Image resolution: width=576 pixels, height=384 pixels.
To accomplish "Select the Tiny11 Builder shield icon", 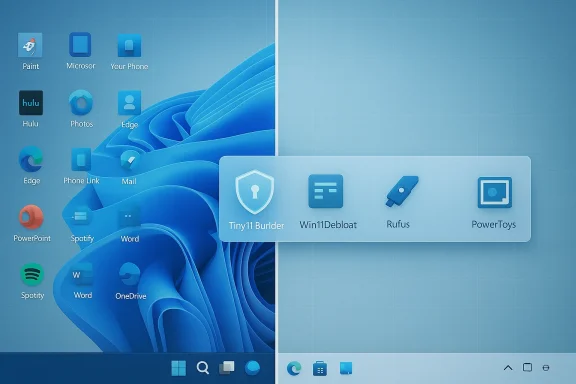I will 255,192.
